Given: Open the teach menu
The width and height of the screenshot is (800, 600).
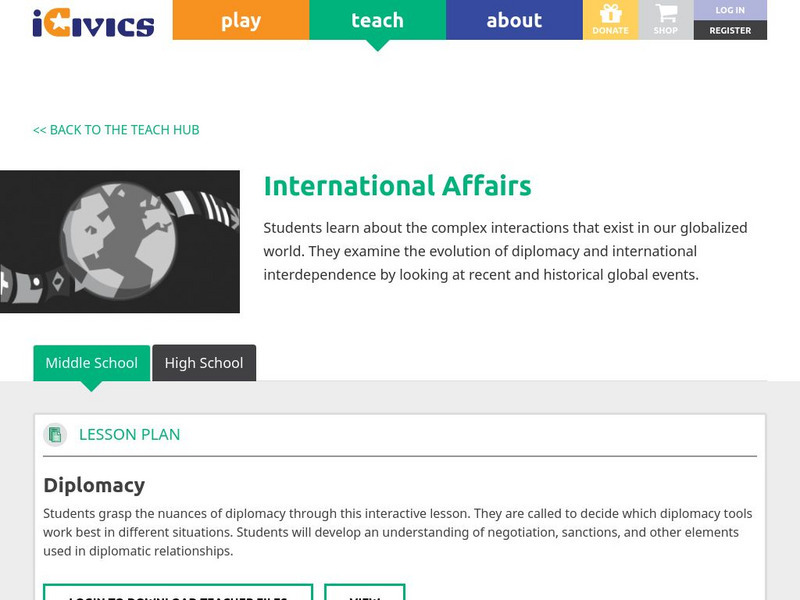Looking at the screenshot, I should coord(378,20).
